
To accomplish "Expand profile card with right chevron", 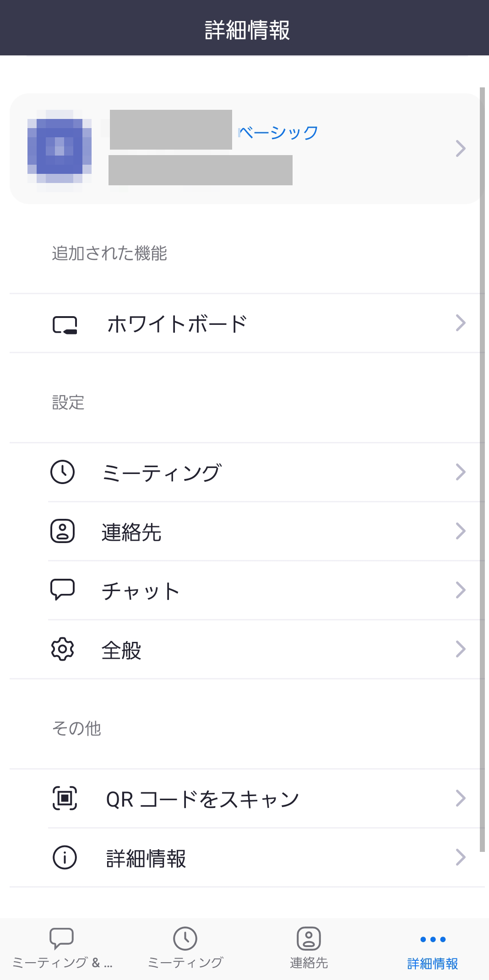I will (461, 149).
